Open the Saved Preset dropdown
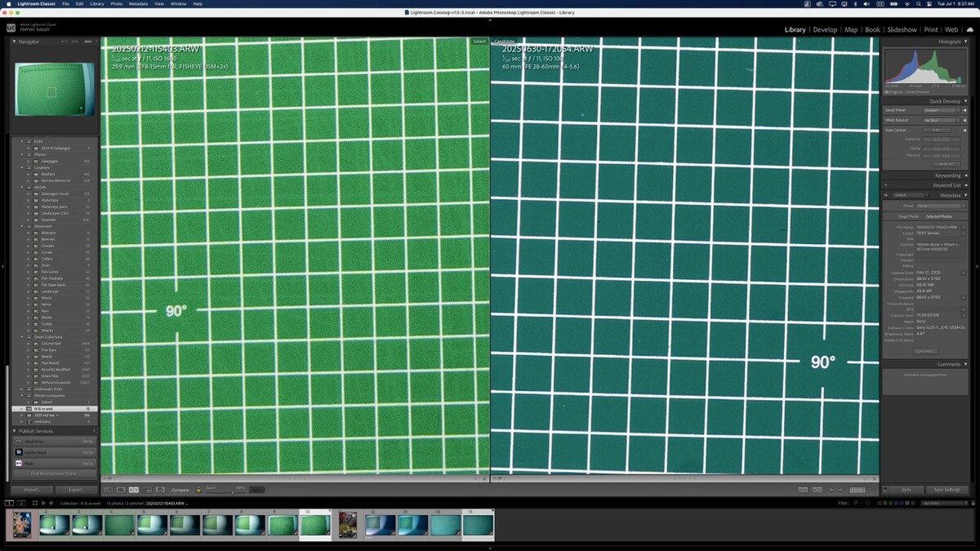The width and height of the screenshot is (980, 551). point(941,110)
